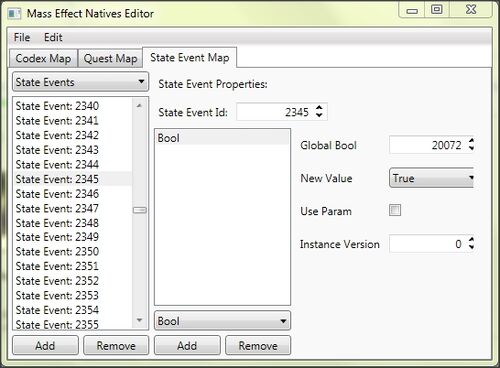
Task: Select the State Event Map tab
Action: 190,57
